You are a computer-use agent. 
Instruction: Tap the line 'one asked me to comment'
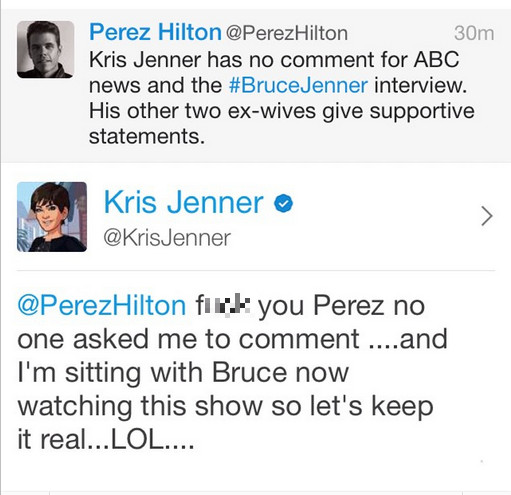(188, 339)
